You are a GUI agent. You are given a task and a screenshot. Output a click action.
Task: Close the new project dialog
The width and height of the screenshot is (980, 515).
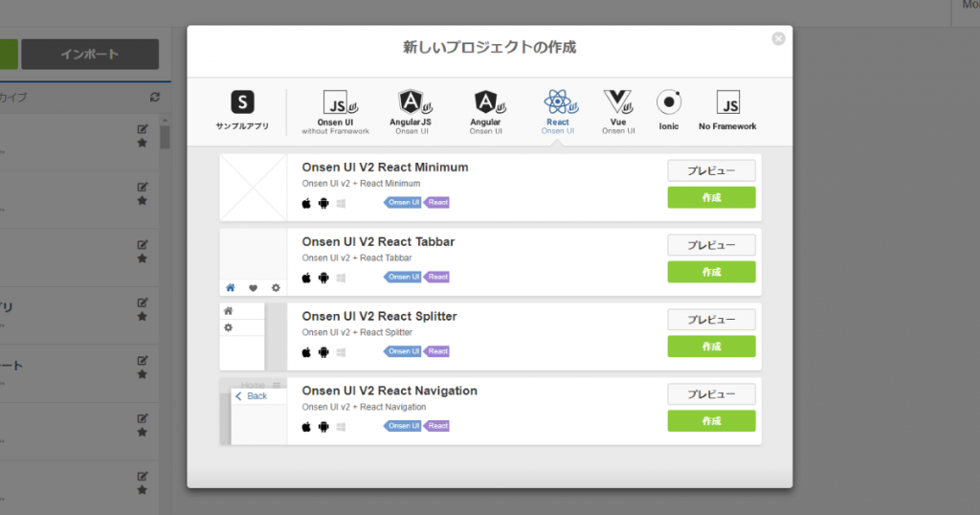click(778, 38)
